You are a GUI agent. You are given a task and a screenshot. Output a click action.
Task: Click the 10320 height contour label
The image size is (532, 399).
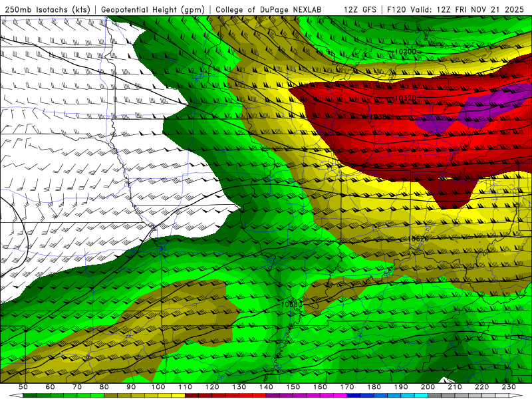(x=406, y=98)
